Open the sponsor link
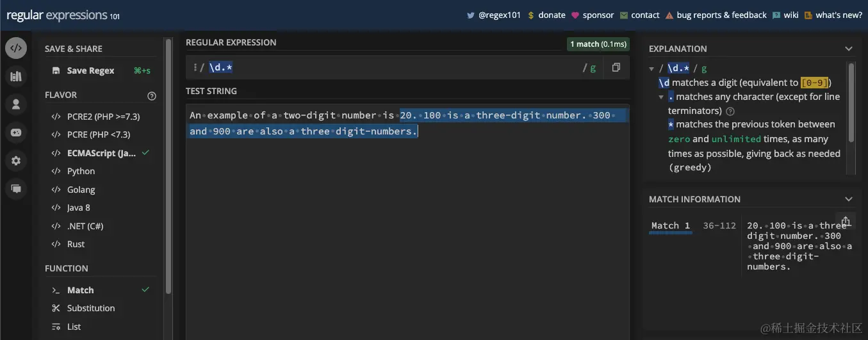Viewport: 868px width, 340px height. 593,15
